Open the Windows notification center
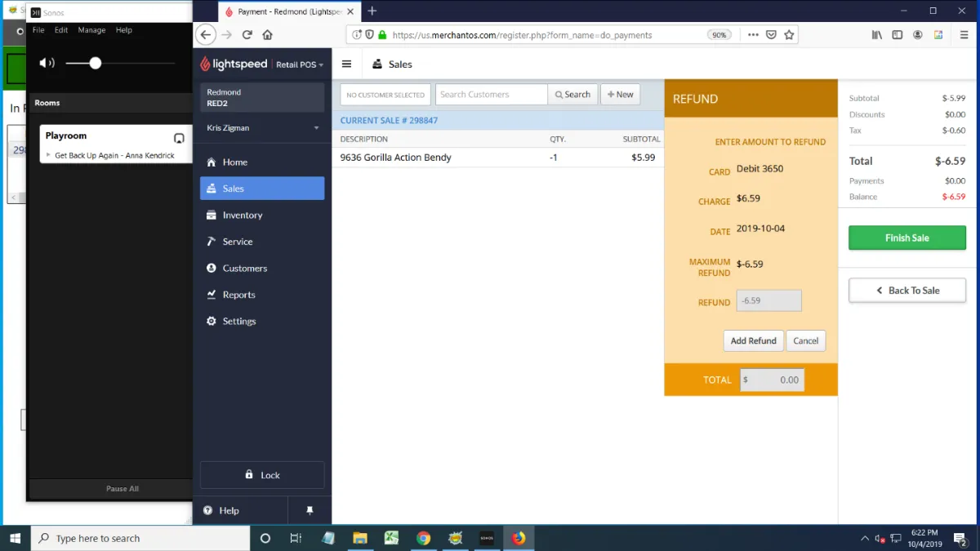The image size is (980, 551). tap(961, 538)
